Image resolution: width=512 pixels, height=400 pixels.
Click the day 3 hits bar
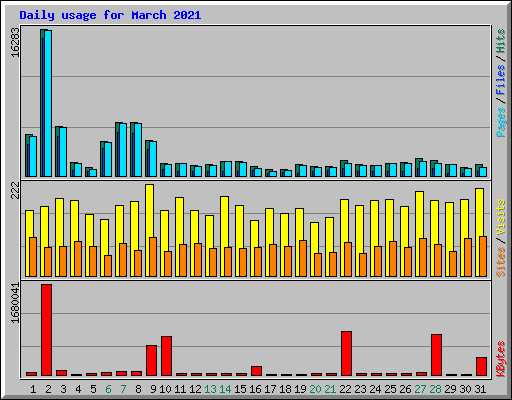pos(57,151)
